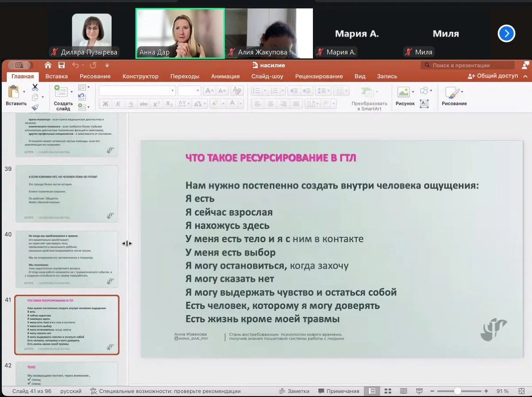
Task: Click the Save floppy disk icon
Action: 62,66
